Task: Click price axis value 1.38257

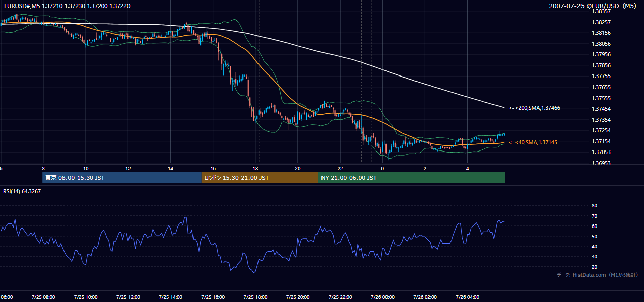Action: pos(601,22)
